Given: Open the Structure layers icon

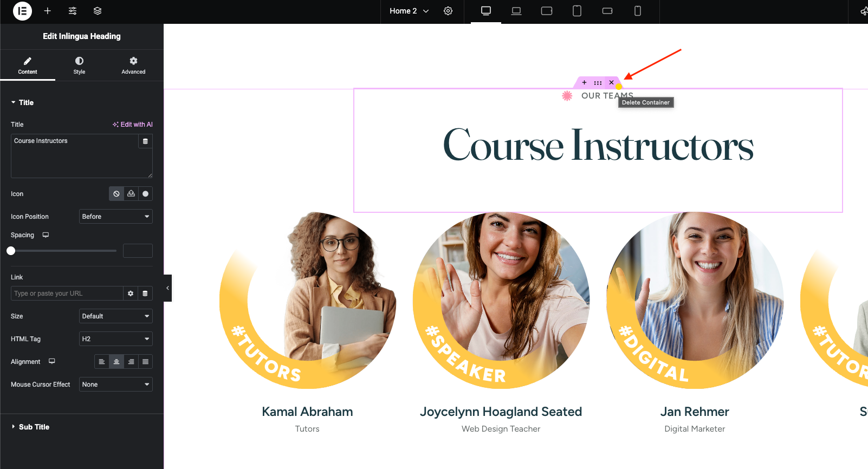Looking at the screenshot, I should tap(98, 11).
